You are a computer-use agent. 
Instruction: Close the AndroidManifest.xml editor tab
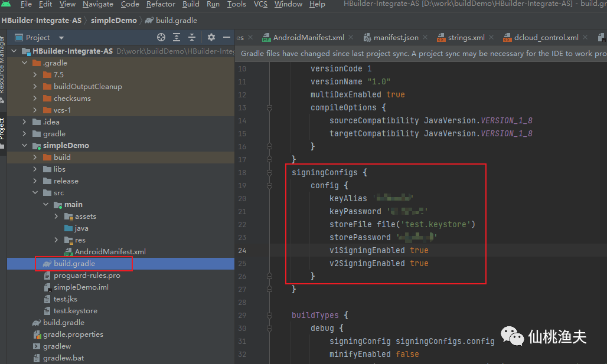[351, 37]
